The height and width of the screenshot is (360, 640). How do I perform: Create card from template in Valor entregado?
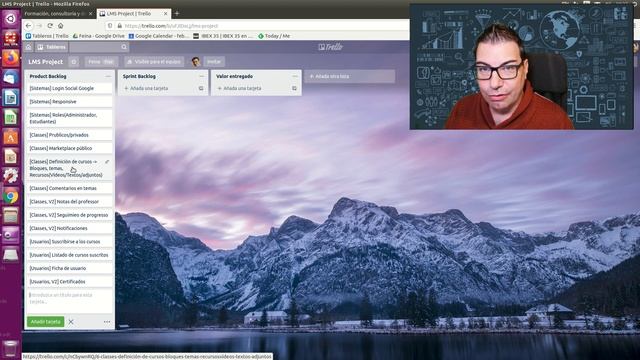pos(294,88)
